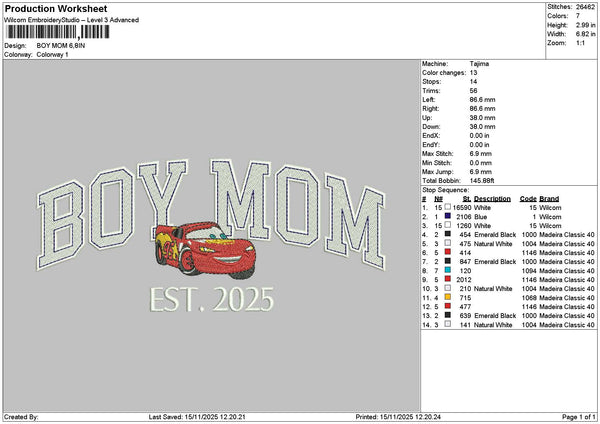Click the "Description" column header
Viewport: 600px width, 424px height.
click(492, 199)
